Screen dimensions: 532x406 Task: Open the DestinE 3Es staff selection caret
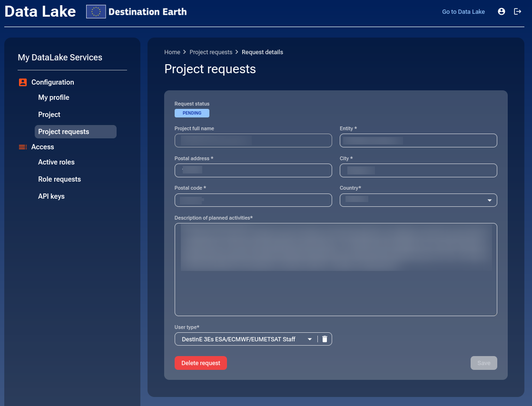click(x=310, y=339)
